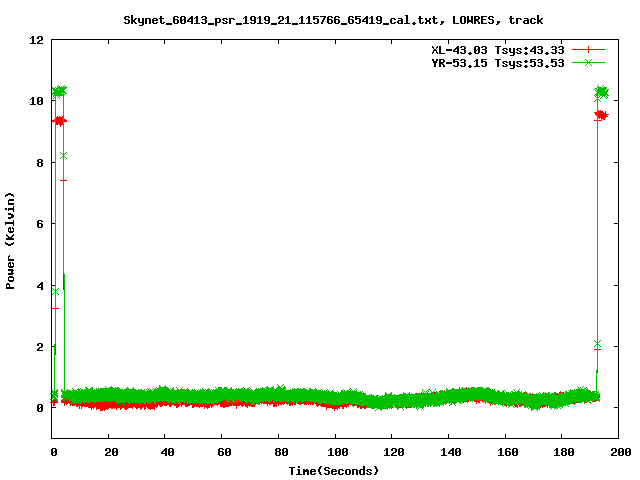Click the x-axis tick label 100
Viewport: 640px width, 480px height.
[x=338, y=452]
